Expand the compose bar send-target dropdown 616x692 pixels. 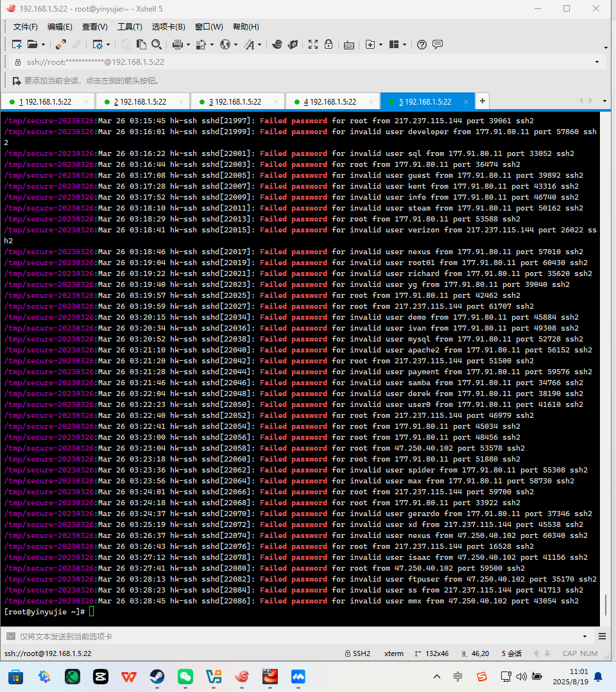tap(585, 636)
